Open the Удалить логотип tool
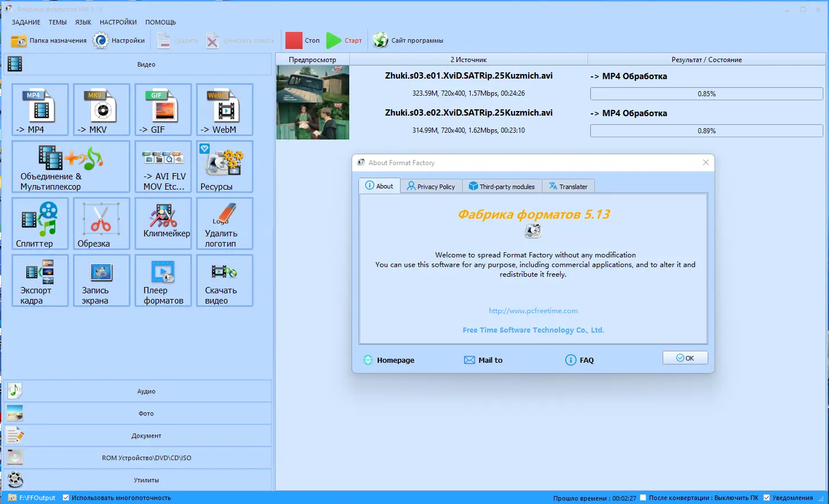This screenshot has width=829, height=504. point(224,223)
